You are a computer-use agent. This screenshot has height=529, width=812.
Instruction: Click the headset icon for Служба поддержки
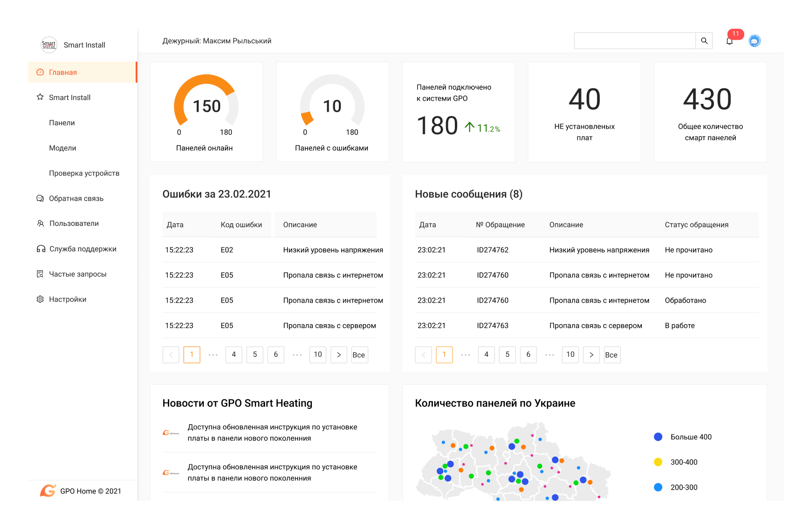coord(41,249)
